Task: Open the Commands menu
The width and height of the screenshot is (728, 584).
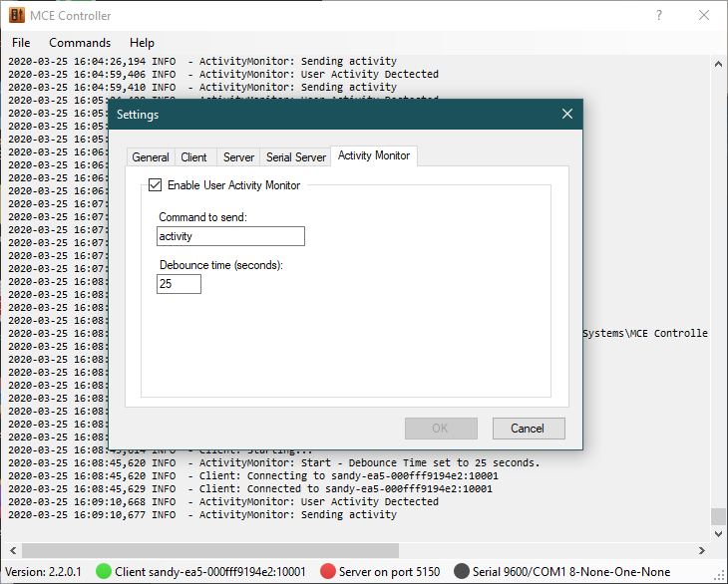Action: tap(80, 43)
